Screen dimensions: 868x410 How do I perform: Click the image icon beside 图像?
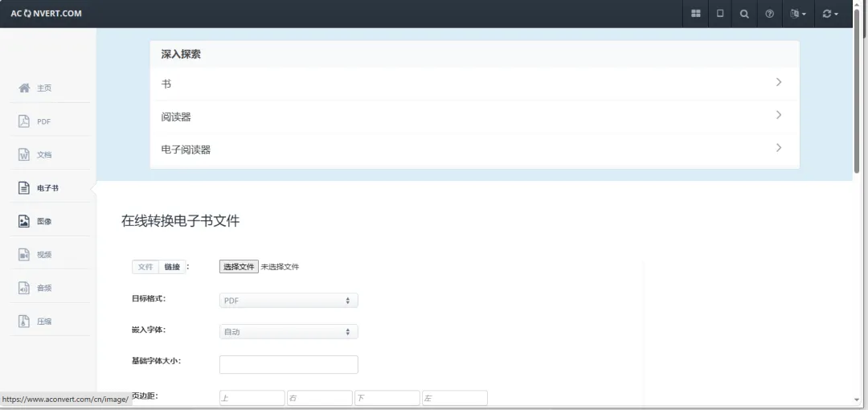click(x=24, y=221)
